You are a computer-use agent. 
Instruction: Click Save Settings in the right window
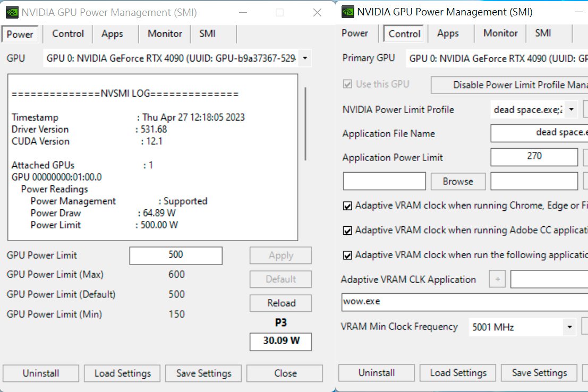[539, 373]
